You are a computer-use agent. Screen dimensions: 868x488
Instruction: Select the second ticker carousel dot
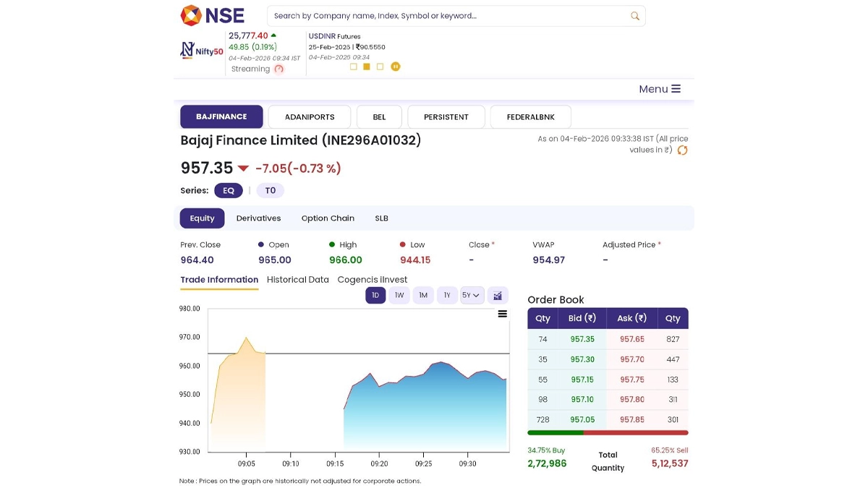click(367, 67)
